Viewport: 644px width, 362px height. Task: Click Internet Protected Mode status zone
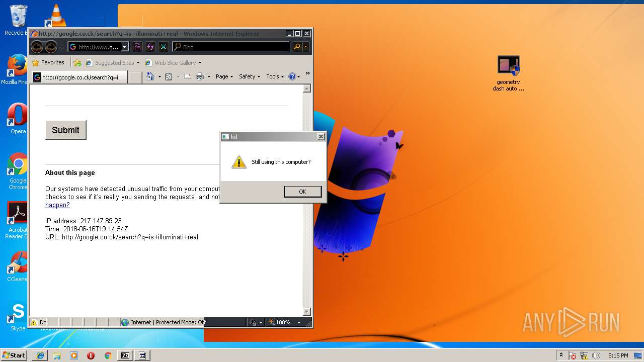coord(164,322)
